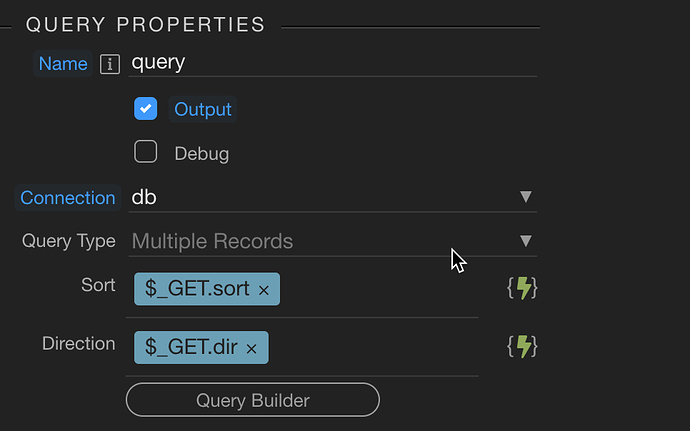Expand the Query Type dropdown arrow

tap(525, 240)
